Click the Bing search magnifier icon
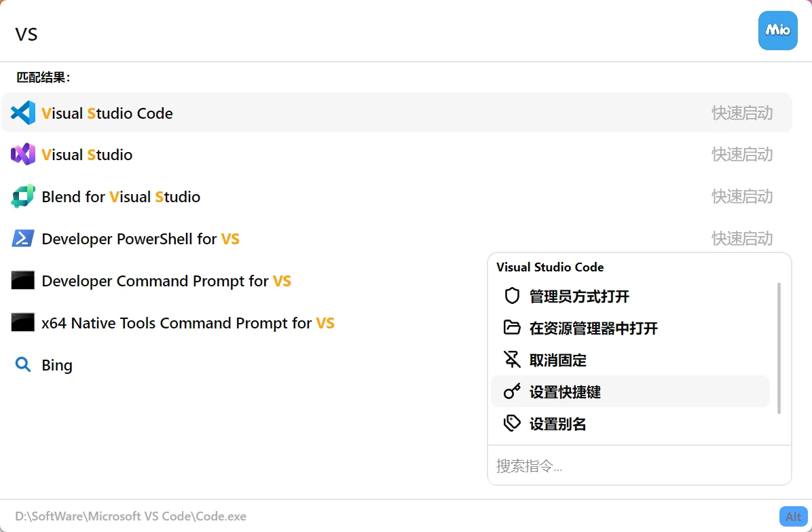 click(23, 365)
